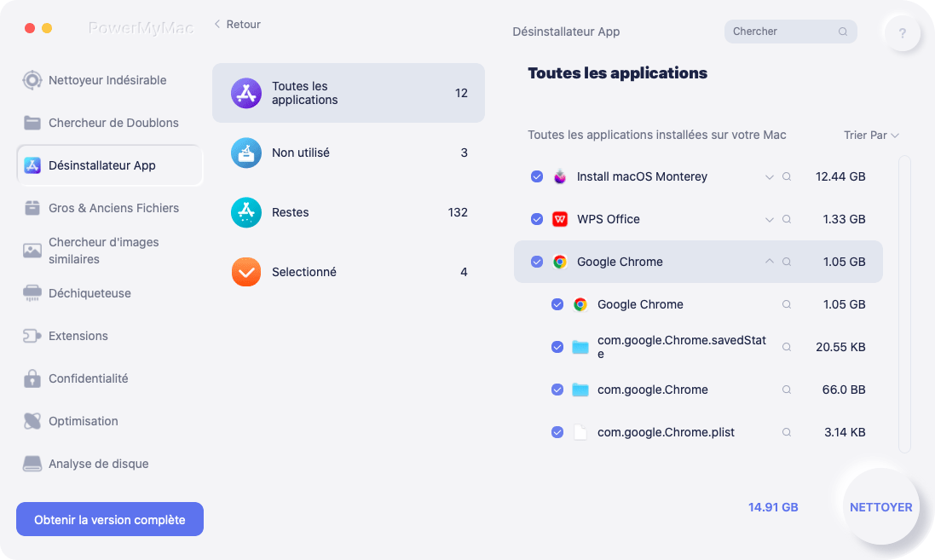Click the com.google.Chrome folder icon
The height and width of the screenshot is (560, 935).
580,390
